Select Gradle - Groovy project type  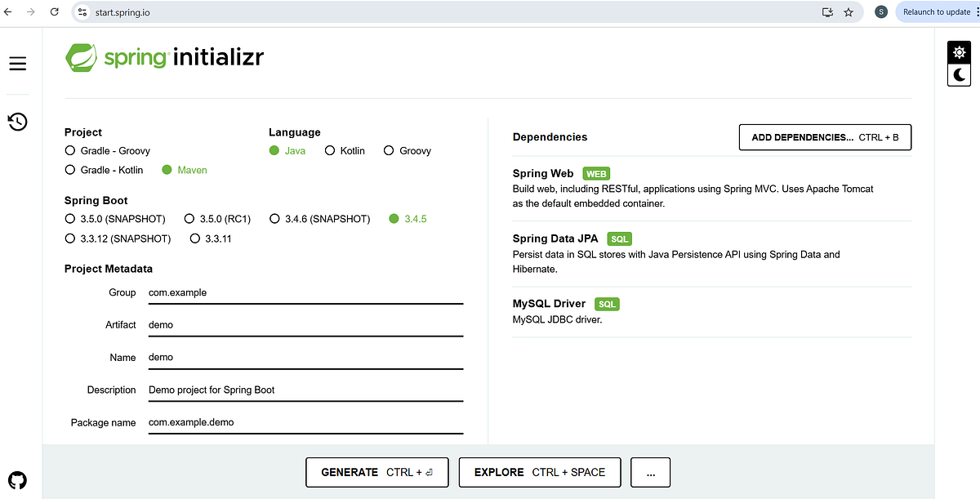pyautogui.click(x=106, y=151)
